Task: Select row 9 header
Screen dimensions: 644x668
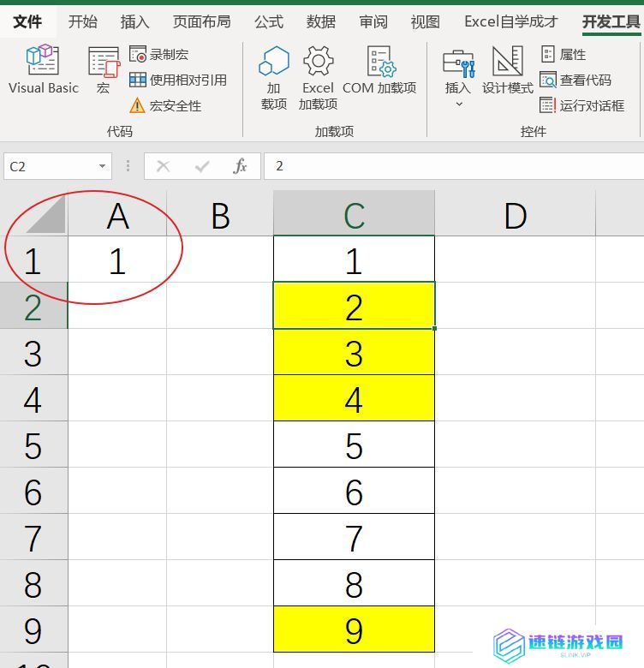Action: 33,629
